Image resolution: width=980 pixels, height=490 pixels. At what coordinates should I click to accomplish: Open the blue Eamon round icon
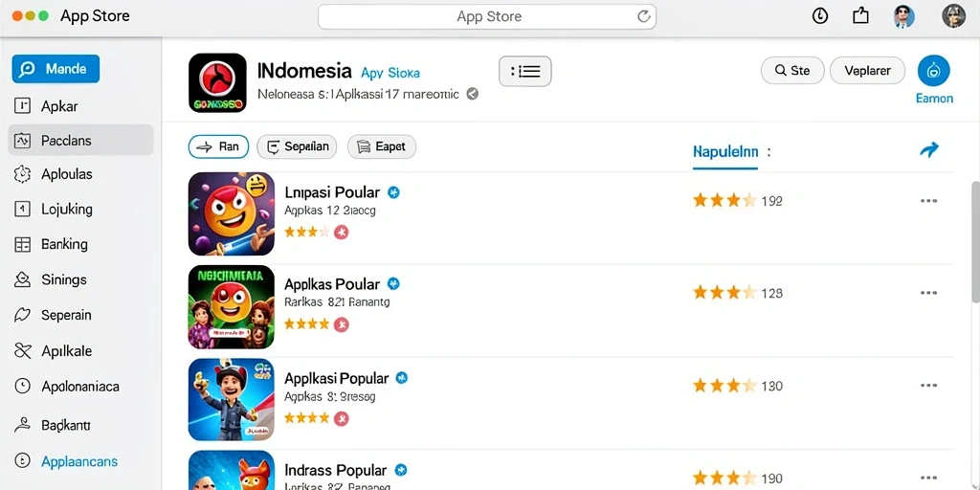click(x=934, y=71)
